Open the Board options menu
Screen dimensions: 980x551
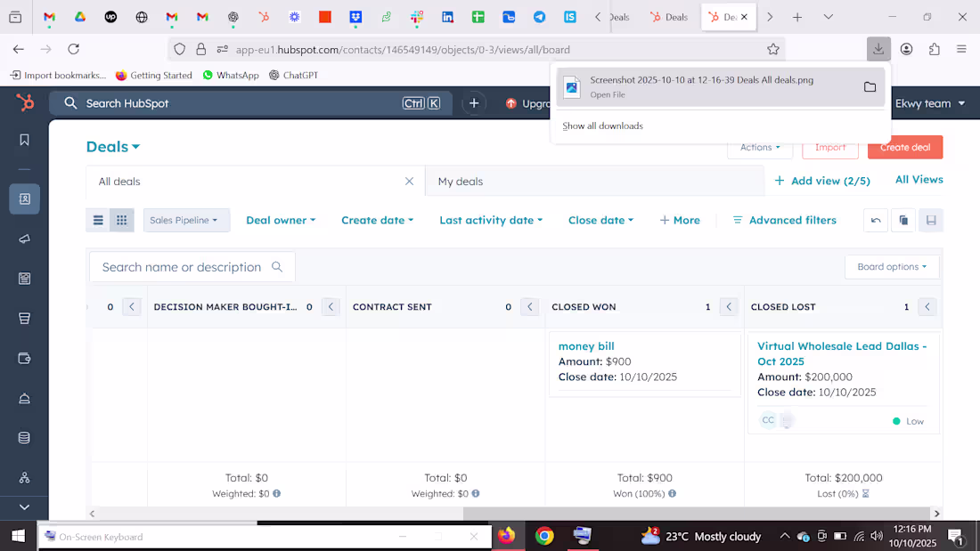coord(891,266)
